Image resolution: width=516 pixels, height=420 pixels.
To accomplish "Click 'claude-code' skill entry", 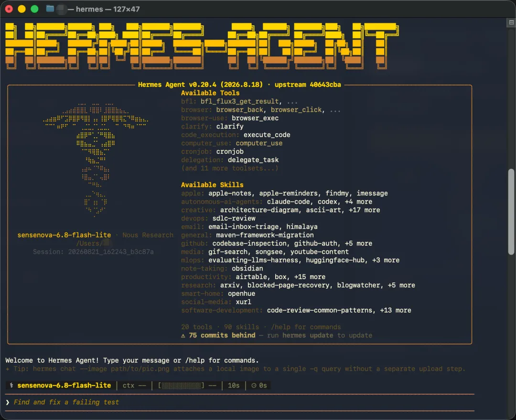I will coord(288,202).
